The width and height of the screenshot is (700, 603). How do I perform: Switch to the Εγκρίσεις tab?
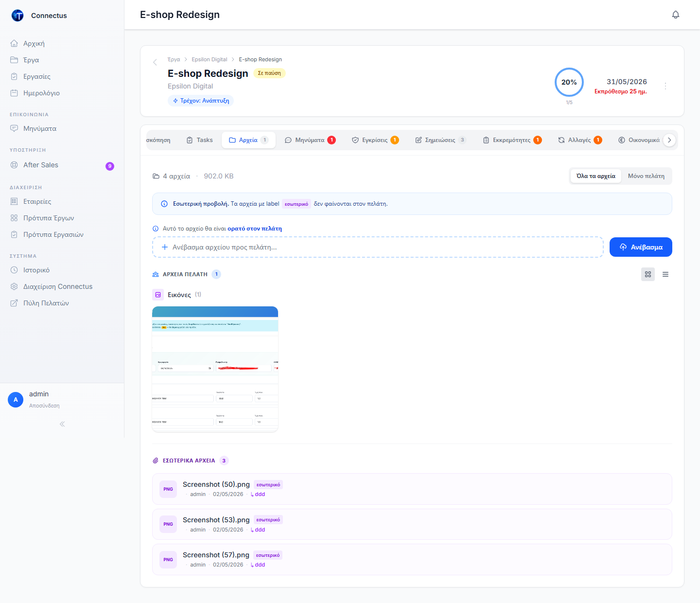(375, 140)
